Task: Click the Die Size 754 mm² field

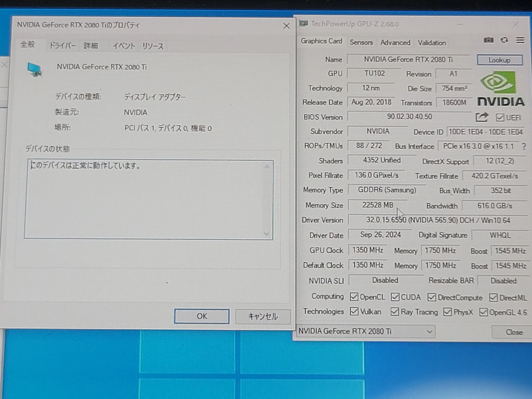Action: (454, 89)
